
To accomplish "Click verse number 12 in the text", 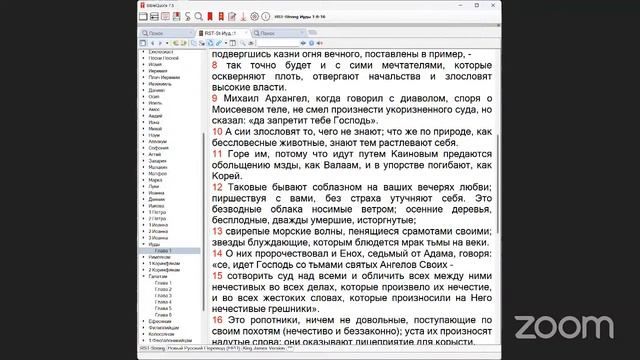I will tap(217, 187).
